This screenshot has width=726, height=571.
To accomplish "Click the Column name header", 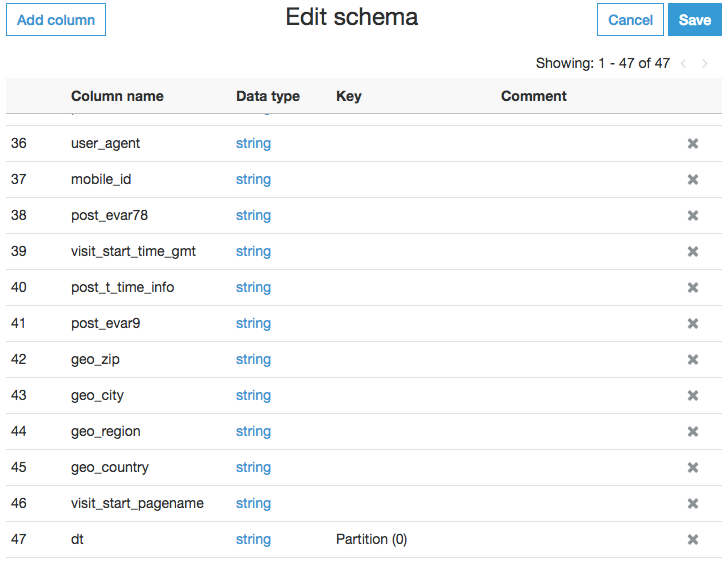I will pyautogui.click(x=117, y=96).
